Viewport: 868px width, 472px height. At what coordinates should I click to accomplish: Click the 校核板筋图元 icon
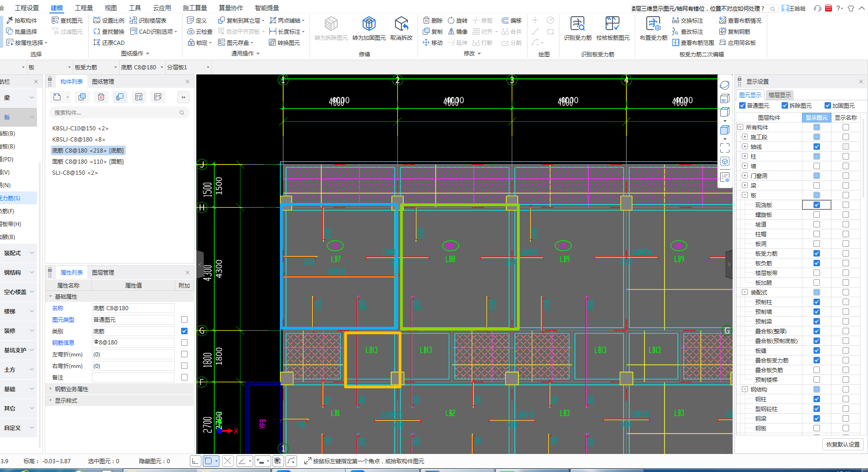coord(613,24)
